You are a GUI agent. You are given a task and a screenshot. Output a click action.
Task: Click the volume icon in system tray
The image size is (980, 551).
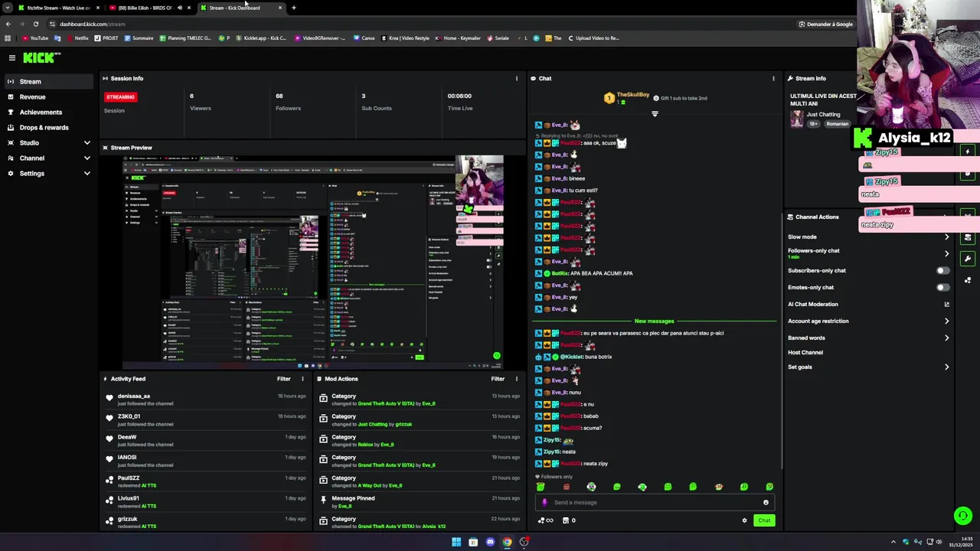click(939, 542)
